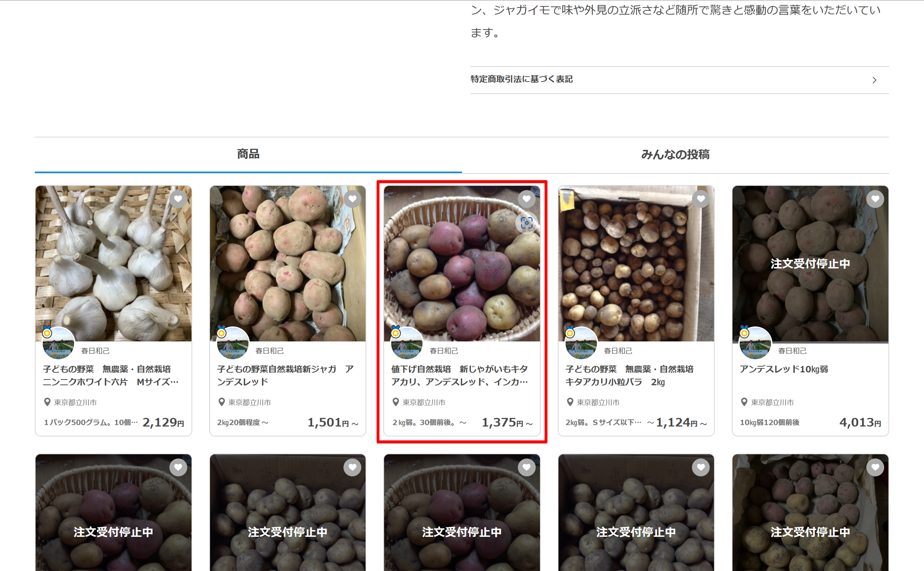Open title 子どもの野菜自然栽培新ジャガ アンデスレッド
The height and width of the screenshot is (571, 924).
click(285, 375)
